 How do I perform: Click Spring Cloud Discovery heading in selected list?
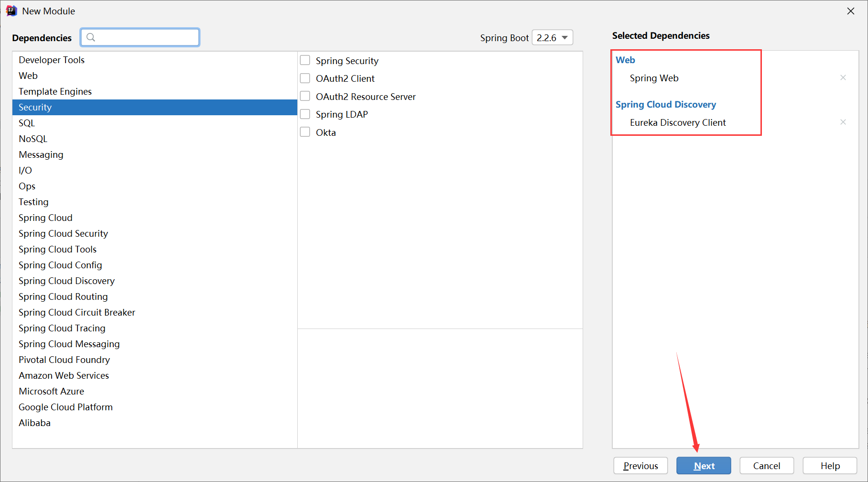(666, 104)
